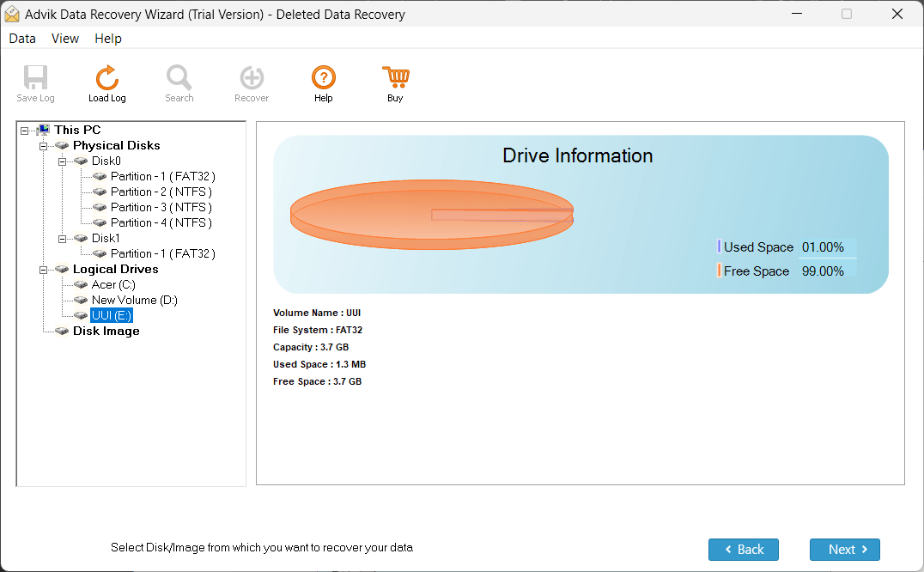Click the 'Free Space : 3.7 GB' text
The image size is (924, 572).
[317, 381]
